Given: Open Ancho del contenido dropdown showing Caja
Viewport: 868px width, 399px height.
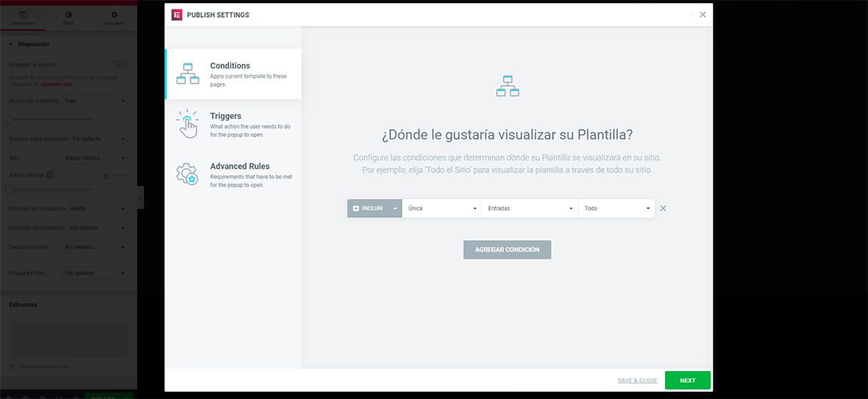Looking at the screenshot, I should click(x=95, y=101).
